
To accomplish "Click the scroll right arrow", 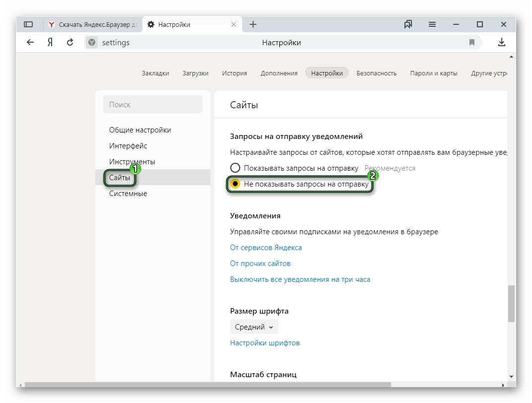I will tap(503, 385).
